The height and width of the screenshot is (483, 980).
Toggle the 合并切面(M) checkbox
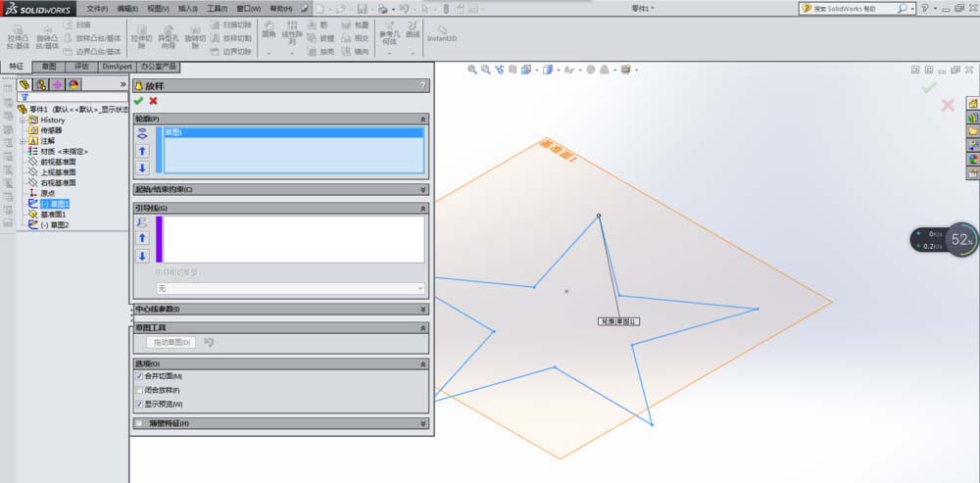click(139, 376)
